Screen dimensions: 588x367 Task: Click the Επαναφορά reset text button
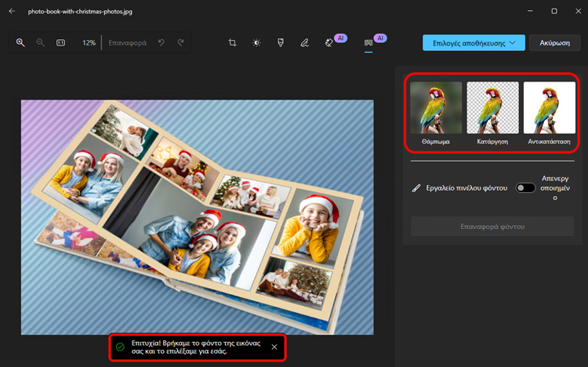127,42
